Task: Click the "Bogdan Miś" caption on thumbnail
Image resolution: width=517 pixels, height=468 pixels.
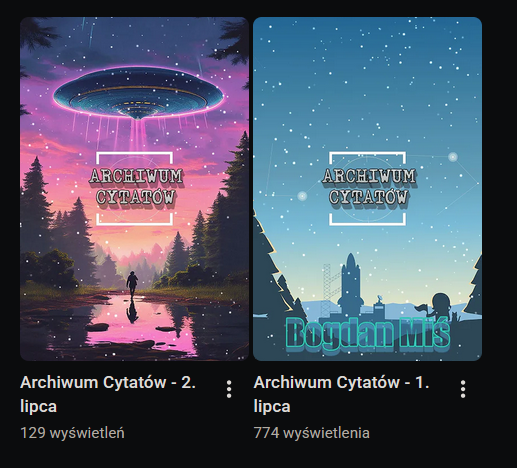Action: tap(368, 333)
